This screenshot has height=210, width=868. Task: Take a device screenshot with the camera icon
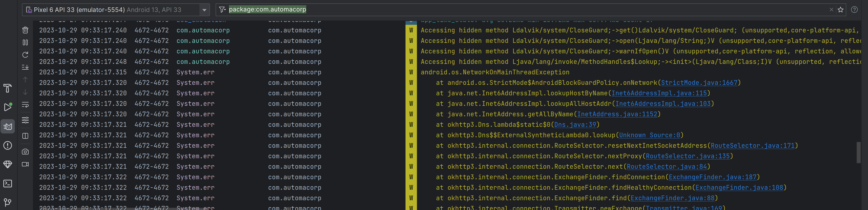[x=25, y=152]
